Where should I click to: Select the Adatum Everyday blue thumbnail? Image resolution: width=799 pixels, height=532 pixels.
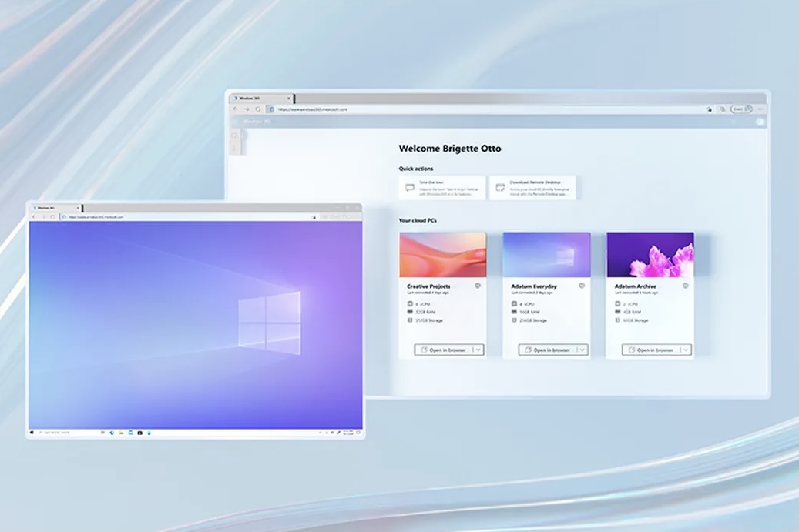pos(547,255)
